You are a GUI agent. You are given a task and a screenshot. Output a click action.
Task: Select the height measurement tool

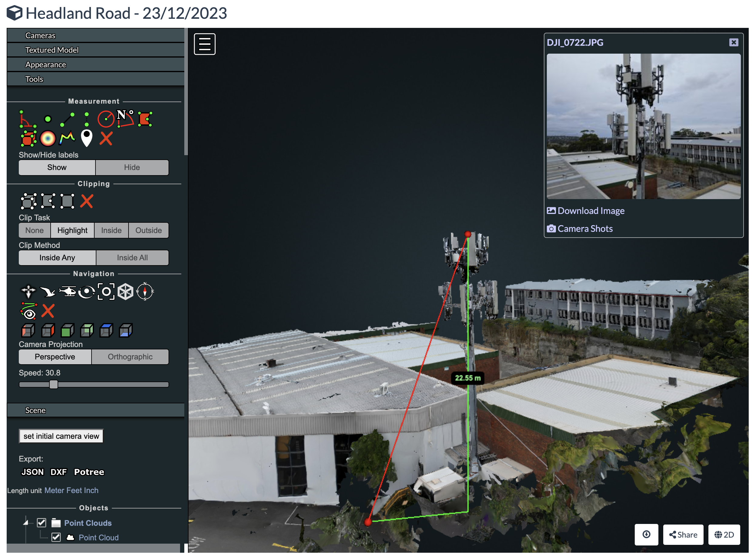(x=87, y=119)
